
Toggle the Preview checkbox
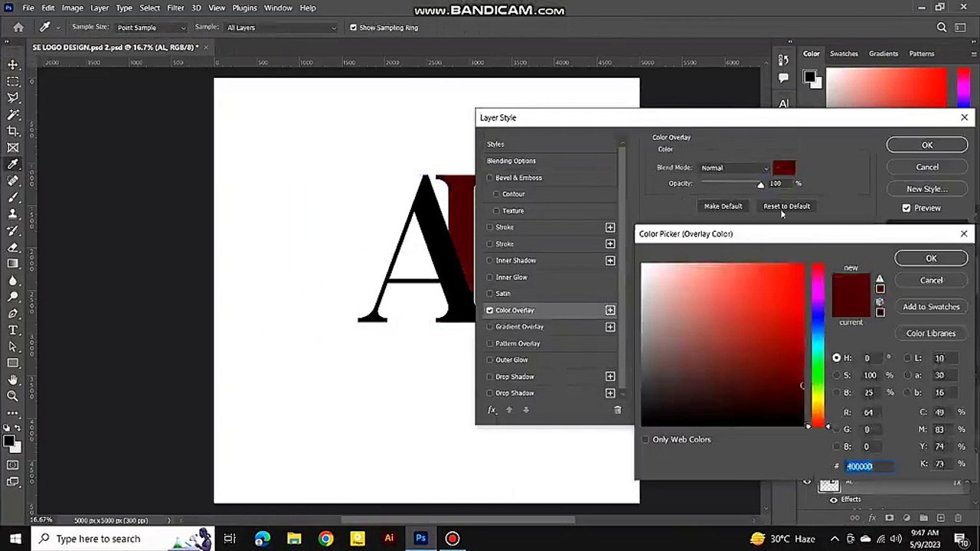(906, 208)
